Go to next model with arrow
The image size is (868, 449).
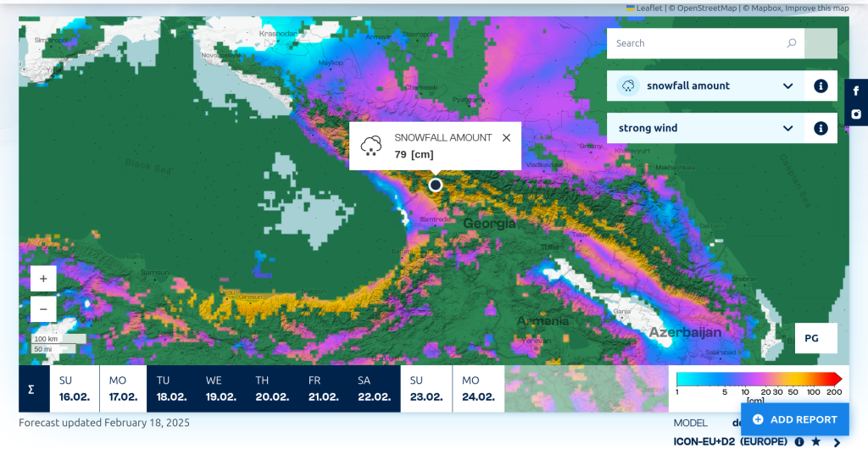(x=837, y=442)
